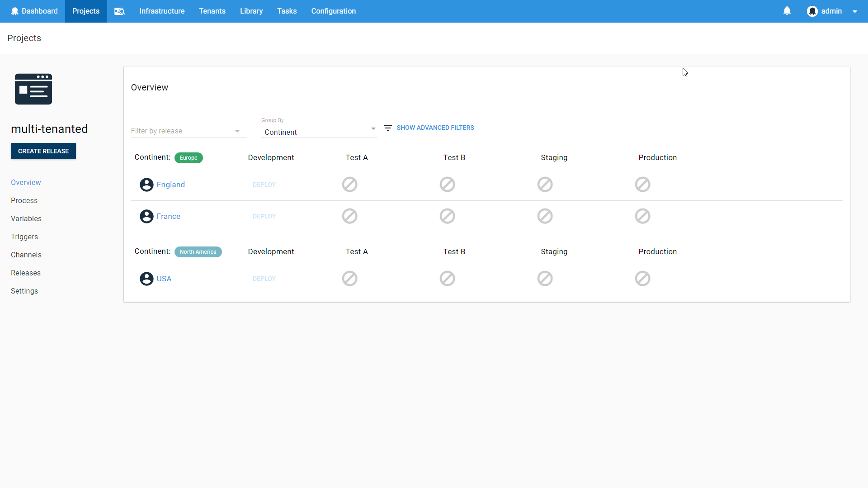Open the notifications bell
The height and width of the screenshot is (488, 868).
click(787, 10)
